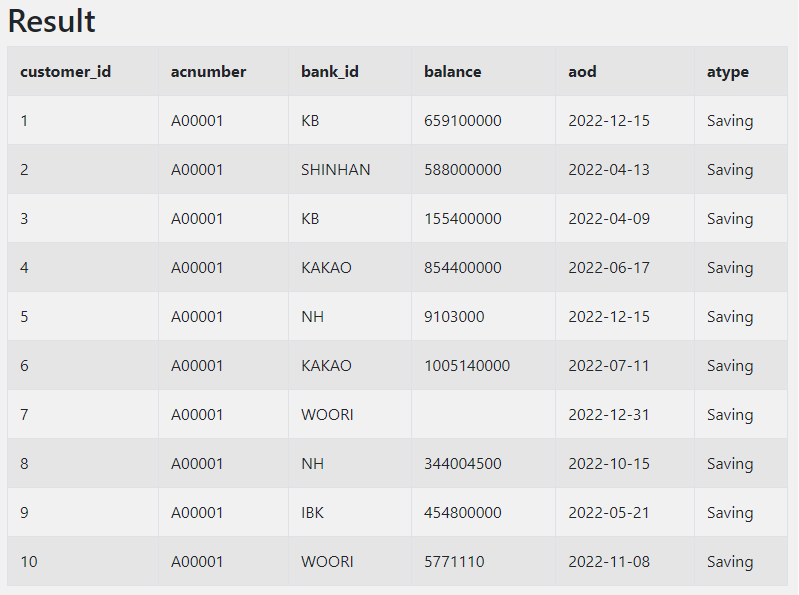Click A00001 in the customer 2 row
Screen dimensions: 799x595
tap(197, 170)
